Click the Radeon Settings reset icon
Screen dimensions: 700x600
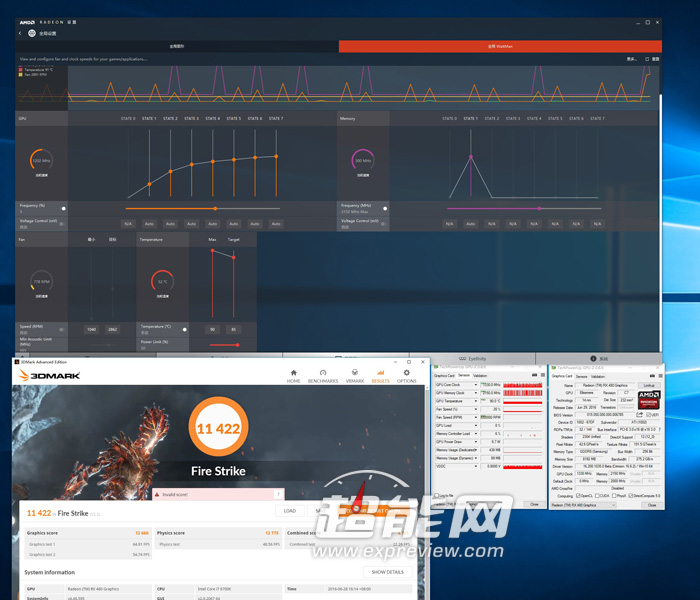647,59
